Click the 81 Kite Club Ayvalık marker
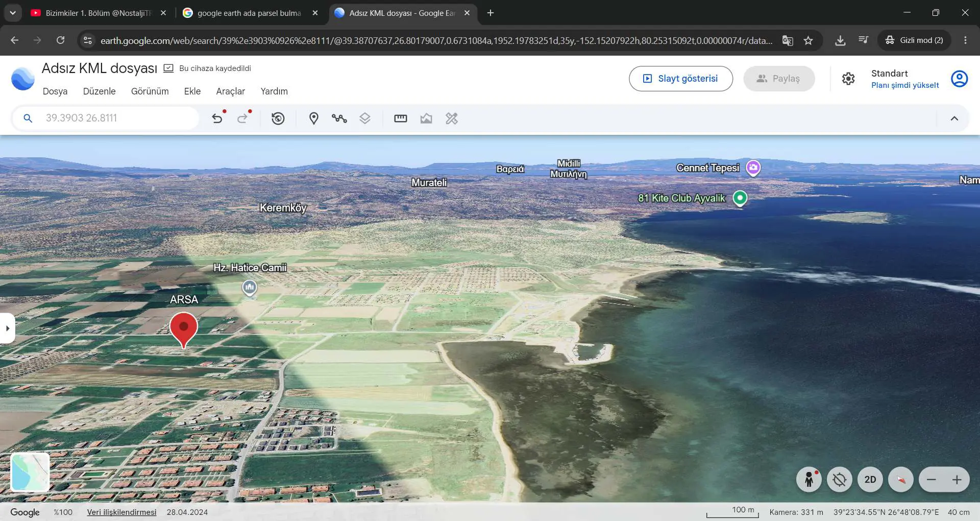Screen dimensions: 980x521 point(740,198)
